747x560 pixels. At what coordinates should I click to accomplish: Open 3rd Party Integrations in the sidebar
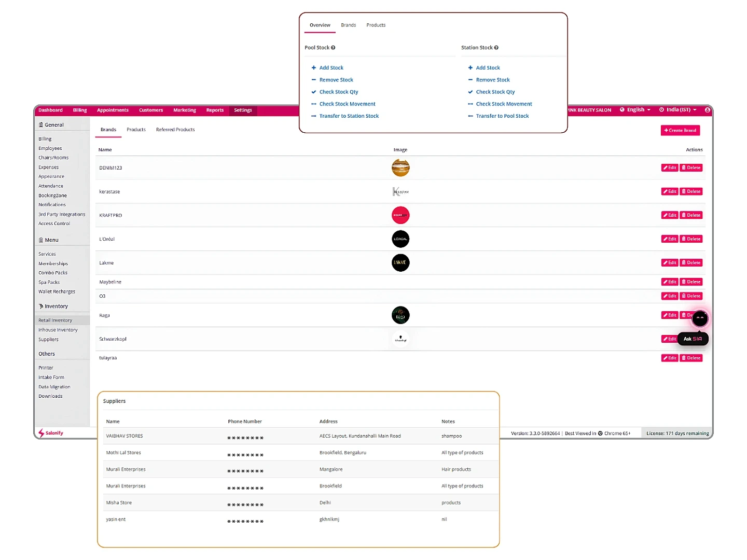(x=62, y=215)
